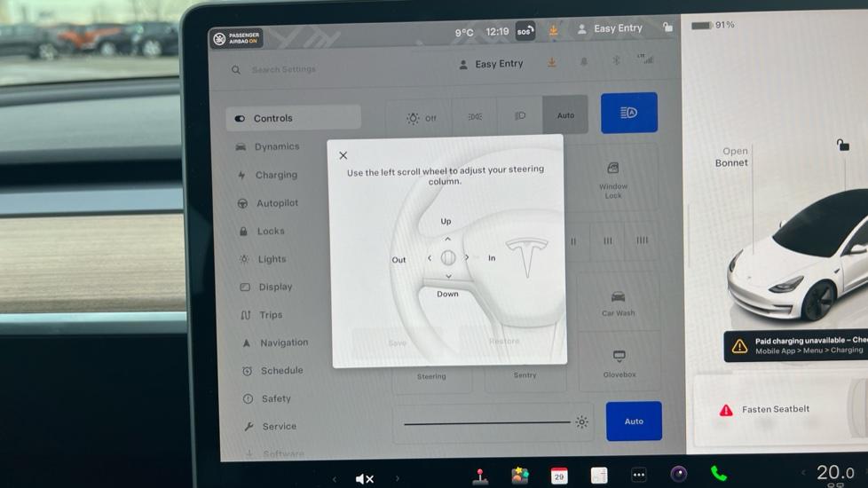The width and height of the screenshot is (868, 488).
Task: Tap the software download icon in status bar
Action: (553, 30)
